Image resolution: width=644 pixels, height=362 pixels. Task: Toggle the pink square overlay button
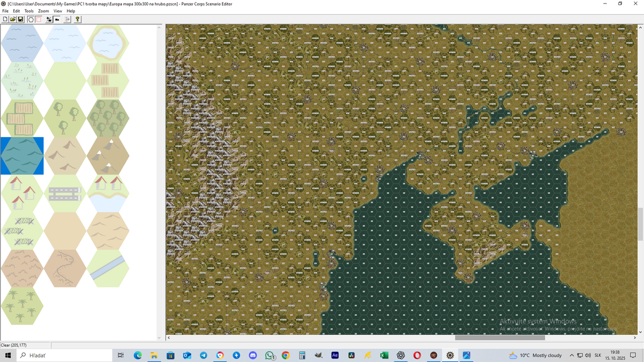38,19
